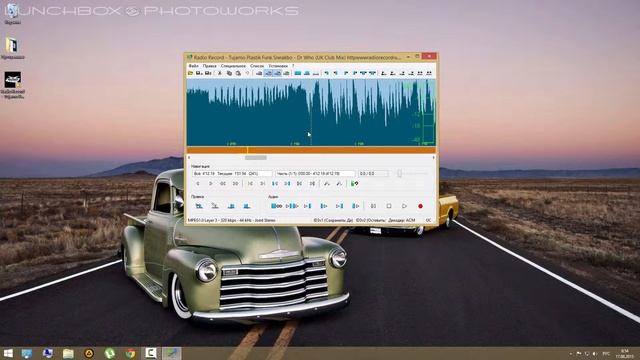Screen dimensions: 640x360
Task: Click inside the blue waveform display
Action: click(311, 113)
